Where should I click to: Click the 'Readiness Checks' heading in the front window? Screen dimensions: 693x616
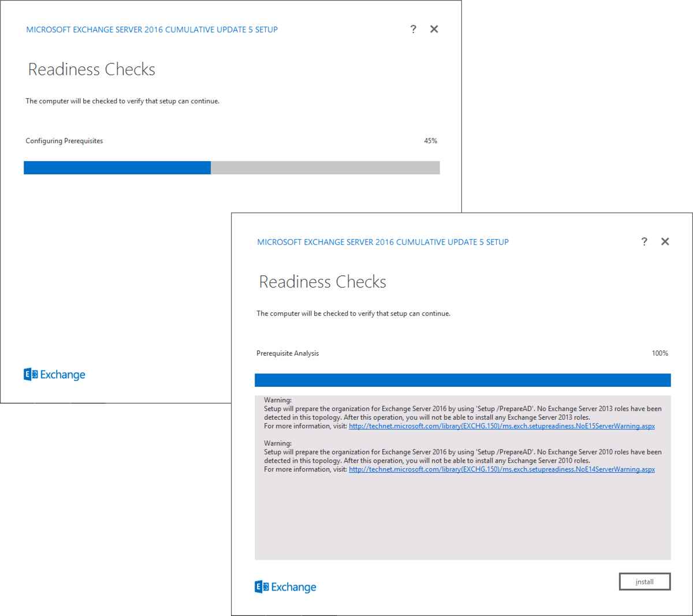(322, 282)
